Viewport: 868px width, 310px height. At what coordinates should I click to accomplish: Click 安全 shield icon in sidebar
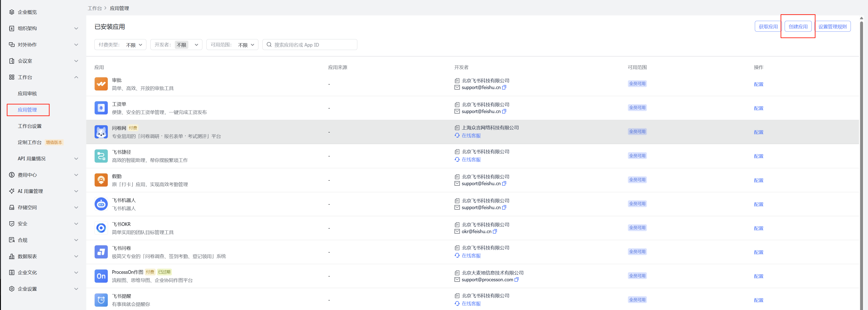tap(12, 224)
